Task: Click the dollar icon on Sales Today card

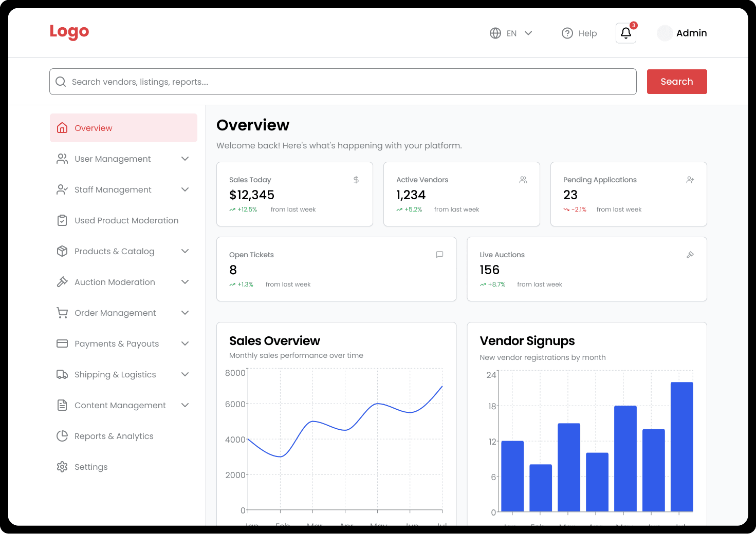Action: (356, 180)
